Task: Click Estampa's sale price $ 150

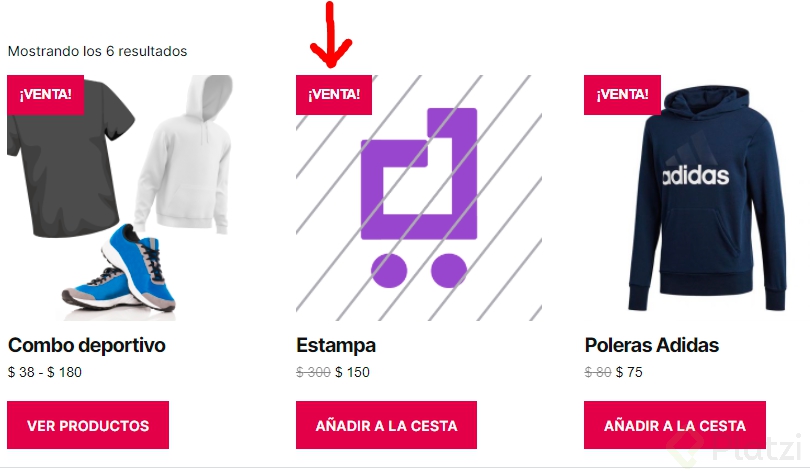Action: 352,372
